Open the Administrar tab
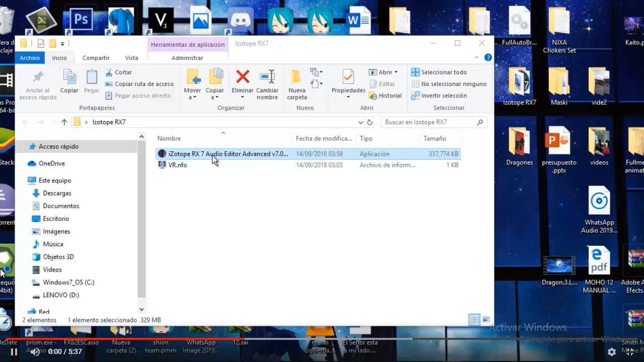 tap(187, 58)
